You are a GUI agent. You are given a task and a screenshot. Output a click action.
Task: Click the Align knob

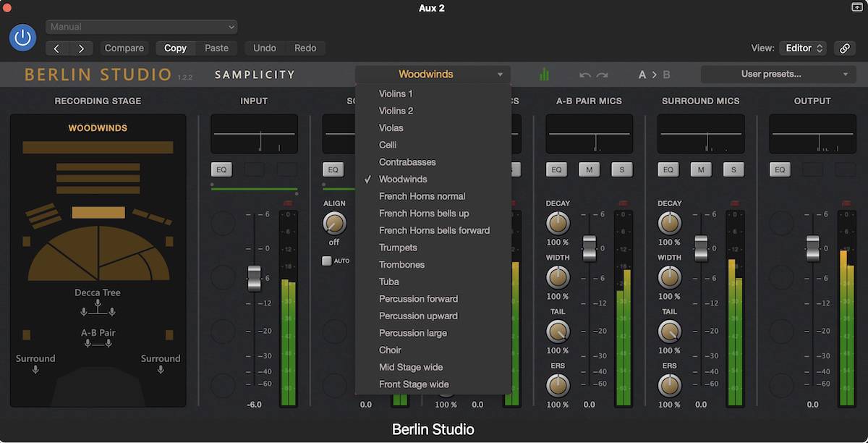(334, 223)
